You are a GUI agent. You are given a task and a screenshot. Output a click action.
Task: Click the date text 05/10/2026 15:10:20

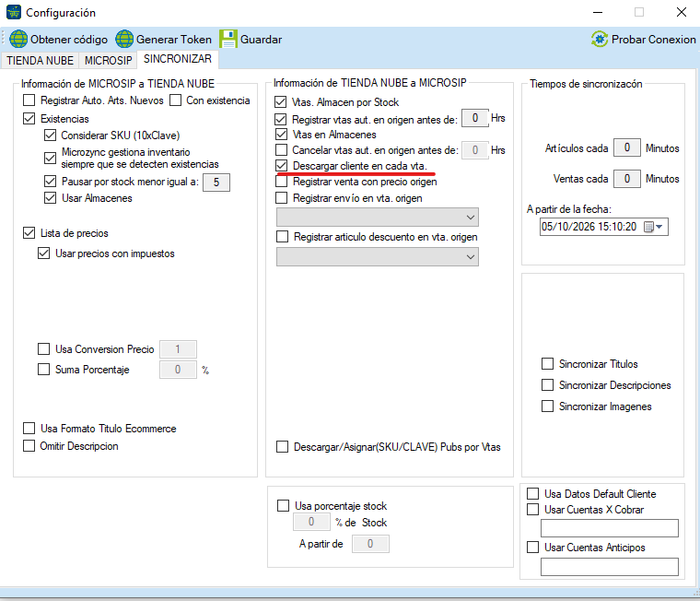tap(589, 227)
